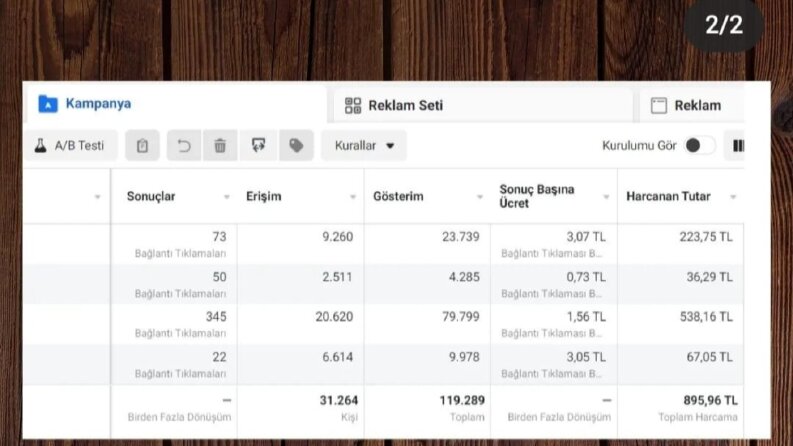Click the tag label icon

296,146
